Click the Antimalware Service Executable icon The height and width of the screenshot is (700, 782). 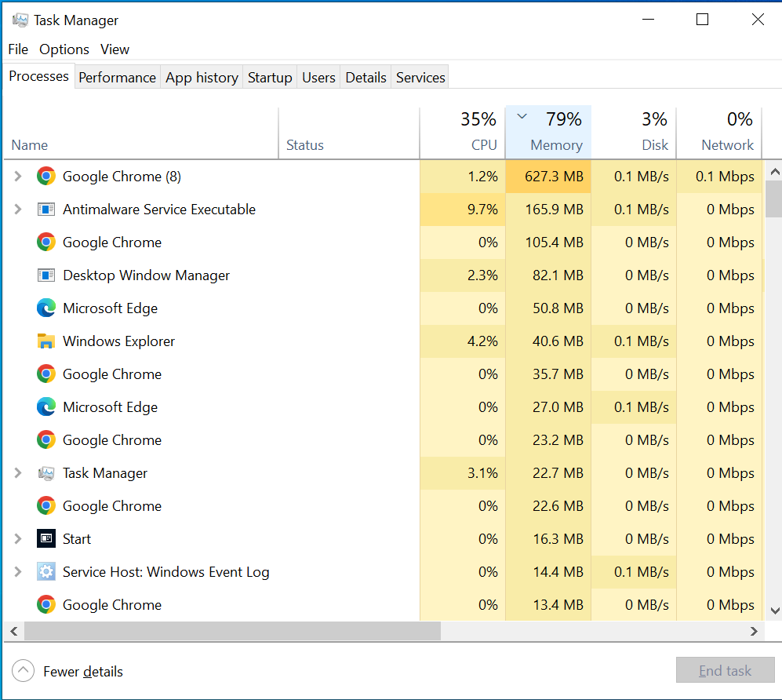click(x=46, y=210)
